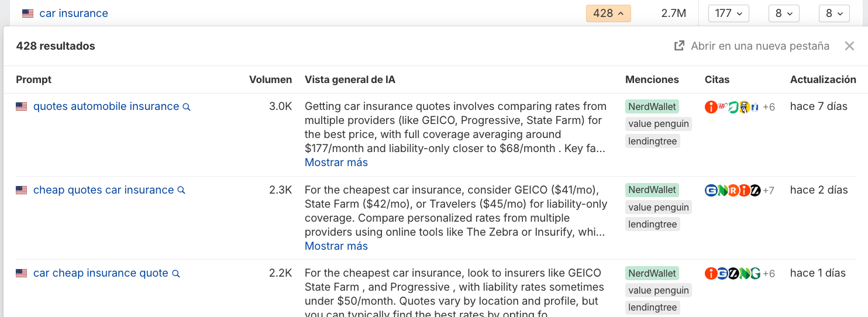Screen dimensions: 868x317
Task: Expand Mostrar más for cheap quotes overview
Action: pyautogui.click(x=336, y=246)
